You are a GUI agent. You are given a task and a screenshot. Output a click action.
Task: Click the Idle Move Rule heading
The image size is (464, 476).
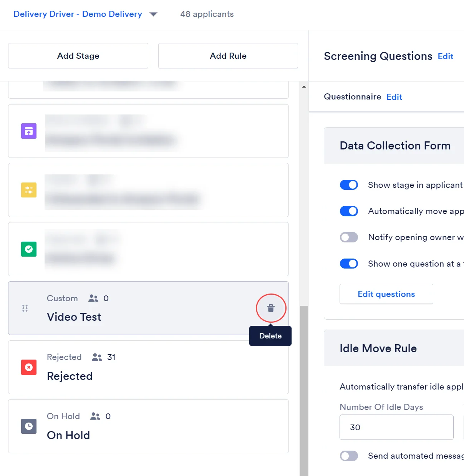pos(378,348)
